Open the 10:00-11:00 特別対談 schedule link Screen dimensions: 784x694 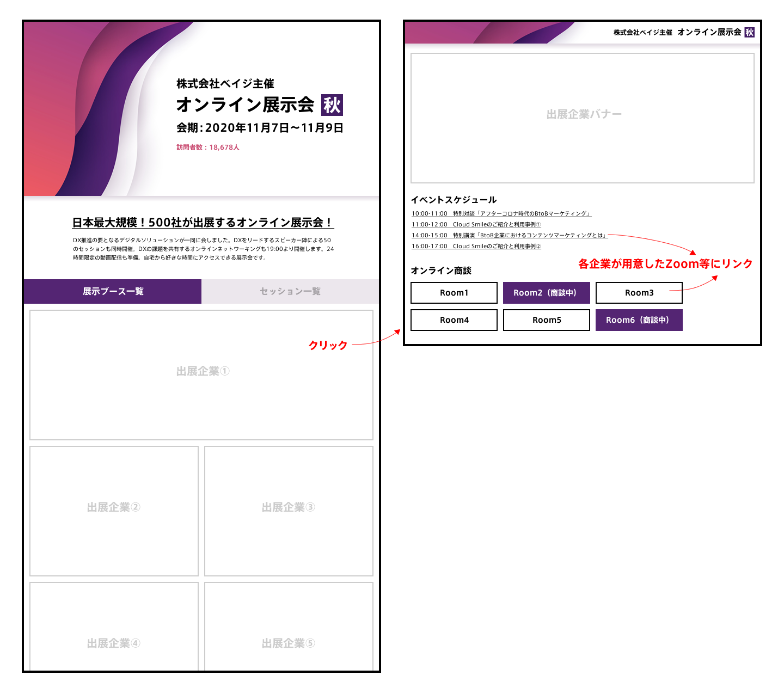(501, 213)
